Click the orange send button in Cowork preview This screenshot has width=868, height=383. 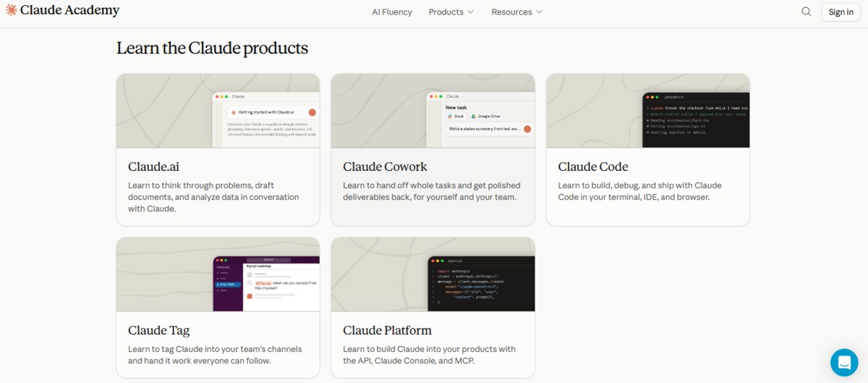coord(527,129)
